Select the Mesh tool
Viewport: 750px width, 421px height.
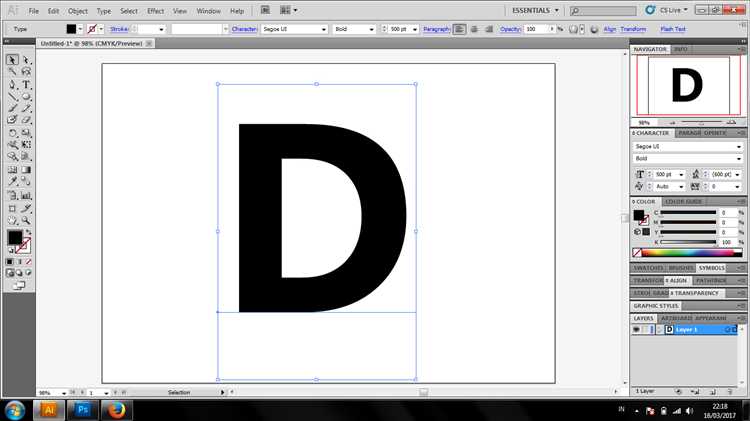pyautogui.click(x=12, y=170)
